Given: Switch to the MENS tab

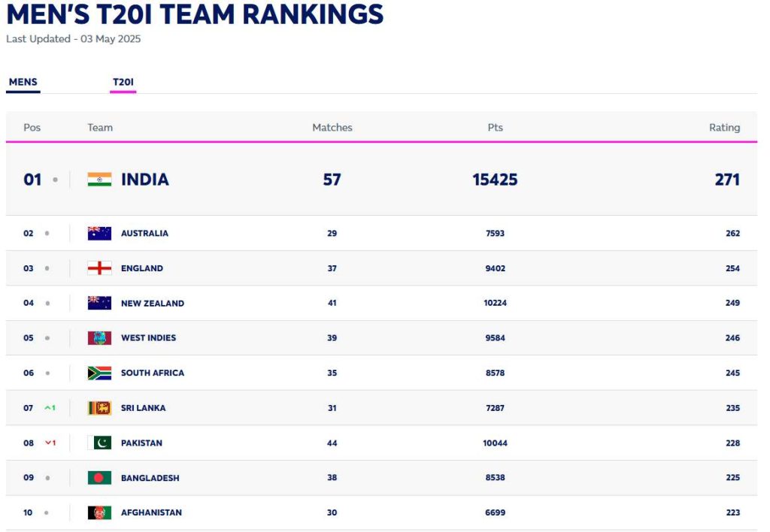Looking at the screenshot, I should click(x=23, y=83).
